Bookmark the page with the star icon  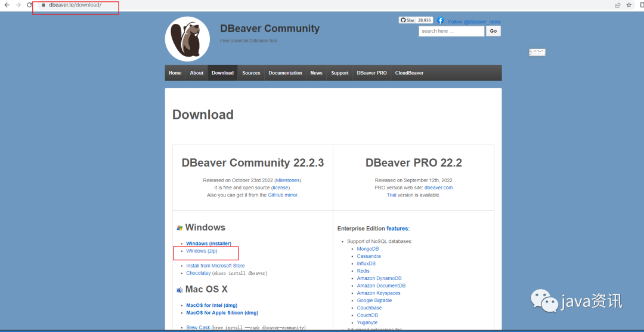pos(629,5)
